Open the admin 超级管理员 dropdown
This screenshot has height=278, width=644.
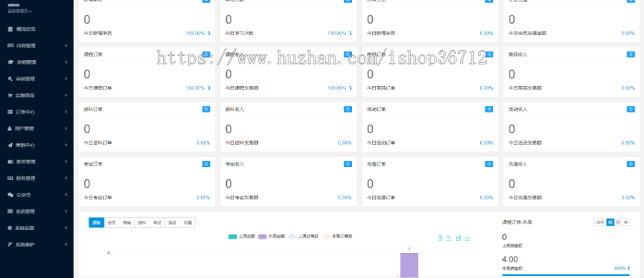[x=19, y=11]
